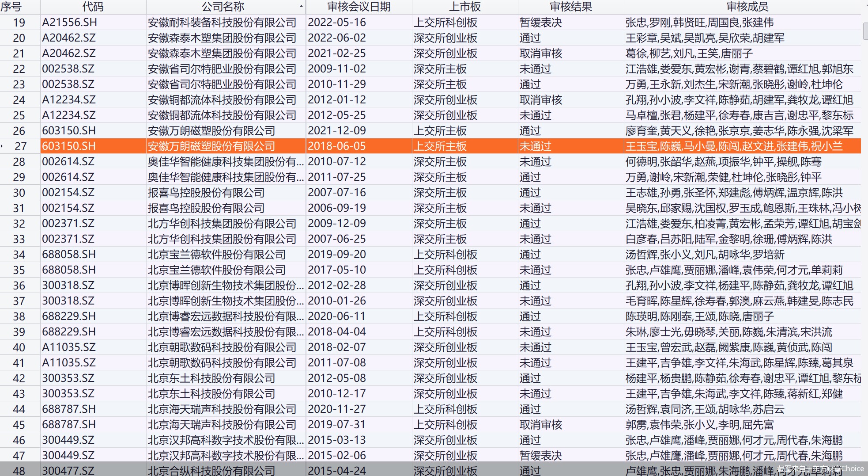This screenshot has width=868, height=476.
Task: Select row number 19
Action: pos(19,23)
